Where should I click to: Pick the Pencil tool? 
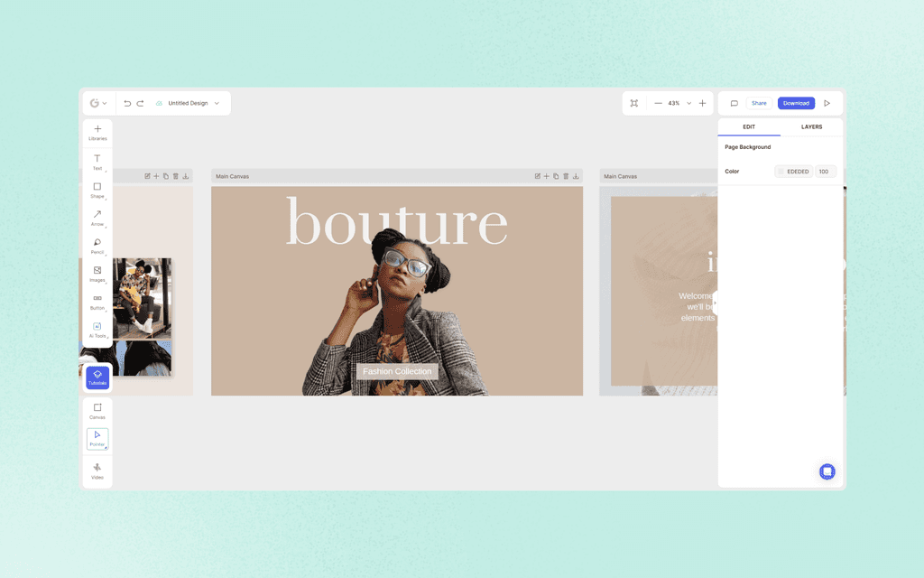coord(97,245)
